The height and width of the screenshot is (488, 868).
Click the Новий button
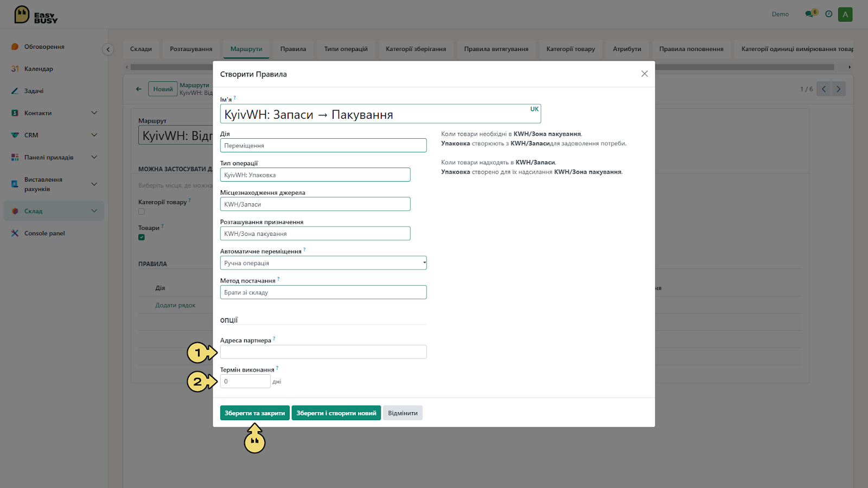(163, 89)
